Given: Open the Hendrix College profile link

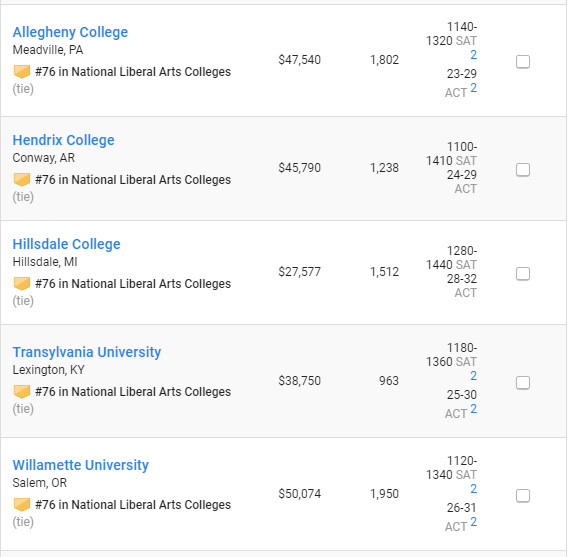Looking at the screenshot, I should pos(64,140).
